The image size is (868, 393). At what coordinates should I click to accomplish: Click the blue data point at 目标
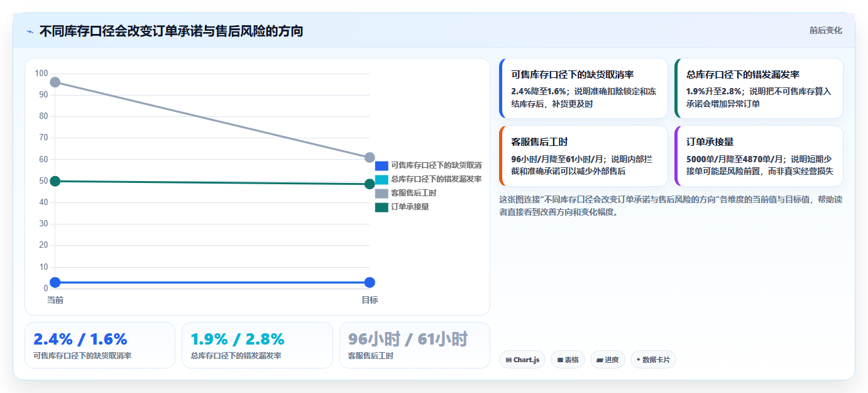pyautogui.click(x=370, y=282)
